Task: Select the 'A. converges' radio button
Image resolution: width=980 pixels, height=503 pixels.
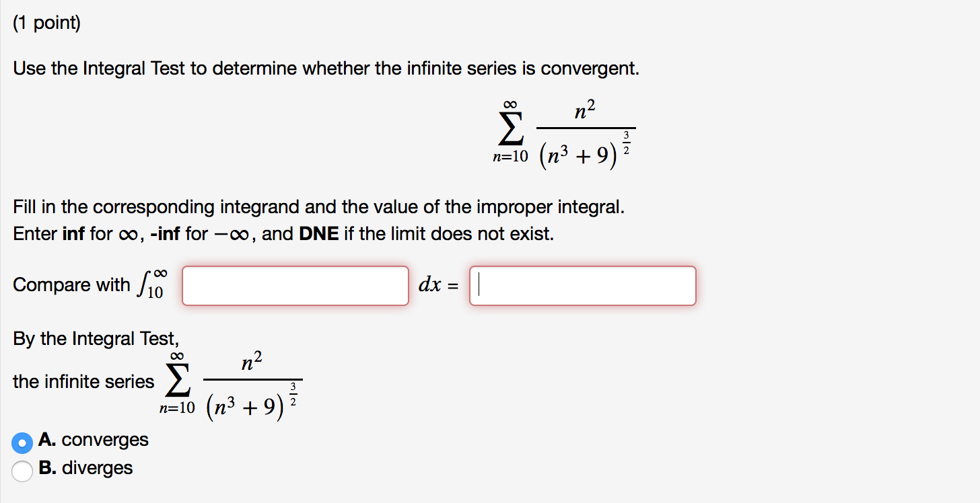Action: point(22,442)
